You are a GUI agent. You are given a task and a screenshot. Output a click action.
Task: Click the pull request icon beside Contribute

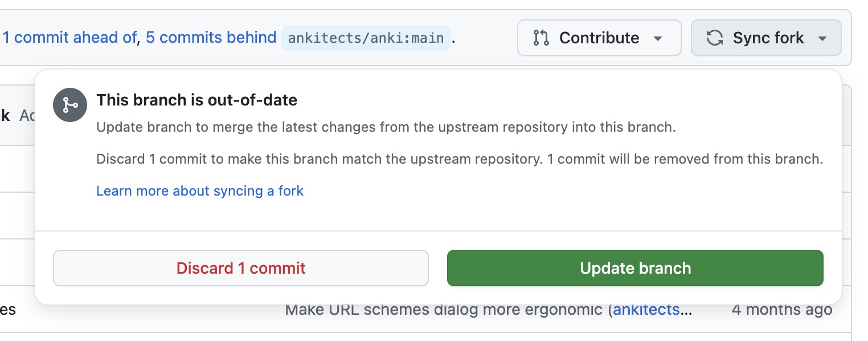(541, 38)
